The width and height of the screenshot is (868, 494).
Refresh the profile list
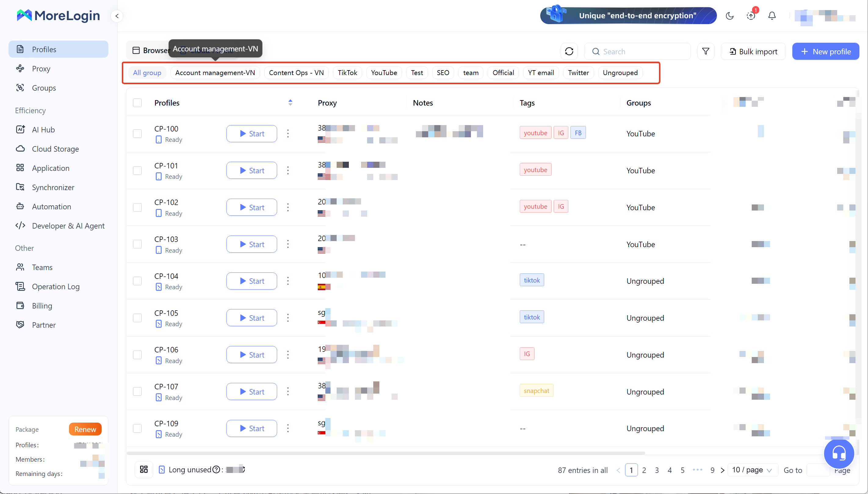click(x=569, y=51)
